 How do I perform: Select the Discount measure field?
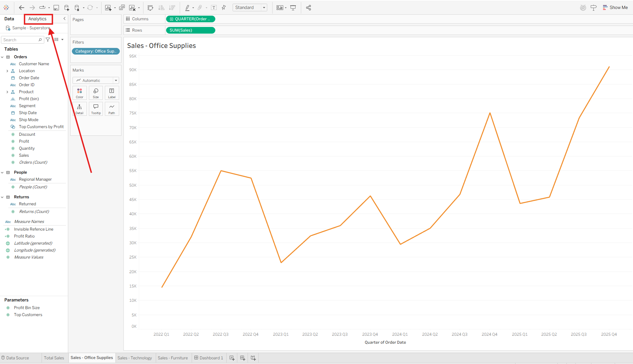pos(27,135)
